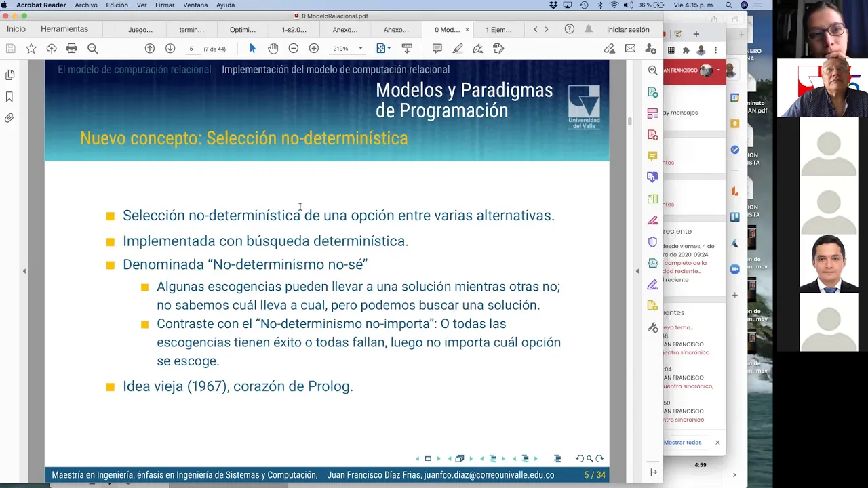Viewport: 868px width, 488px height.
Task: Select the highlighter pen tool
Action: [458, 48]
